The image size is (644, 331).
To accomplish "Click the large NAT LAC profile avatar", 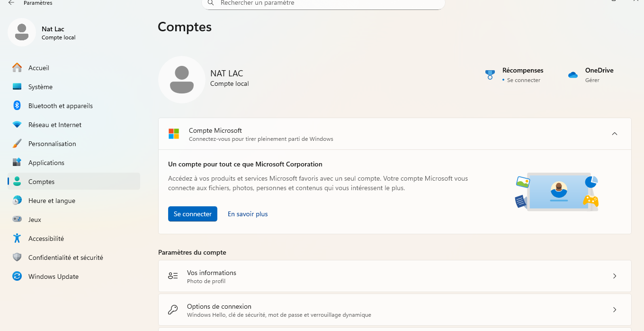I will (181, 80).
